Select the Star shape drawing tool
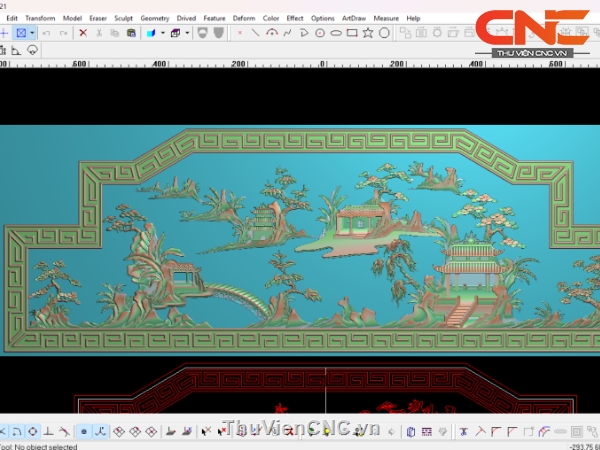The width and height of the screenshot is (600, 450). pos(368,33)
